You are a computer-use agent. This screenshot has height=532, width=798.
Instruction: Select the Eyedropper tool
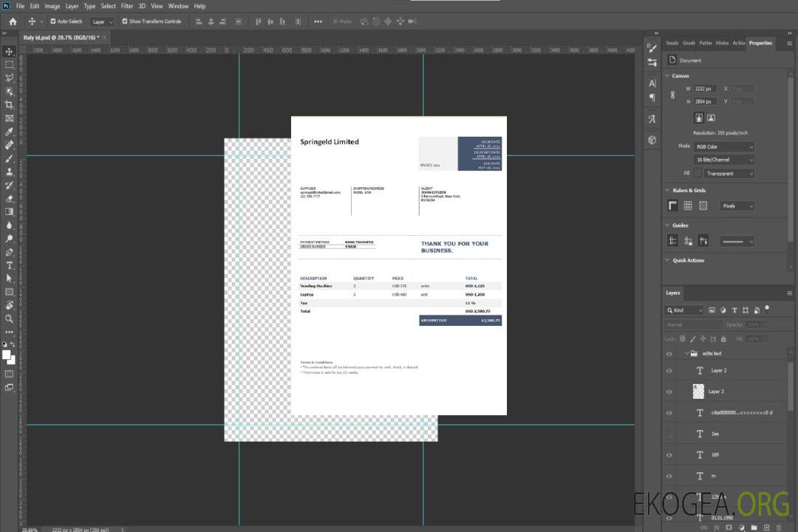pos(9,132)
